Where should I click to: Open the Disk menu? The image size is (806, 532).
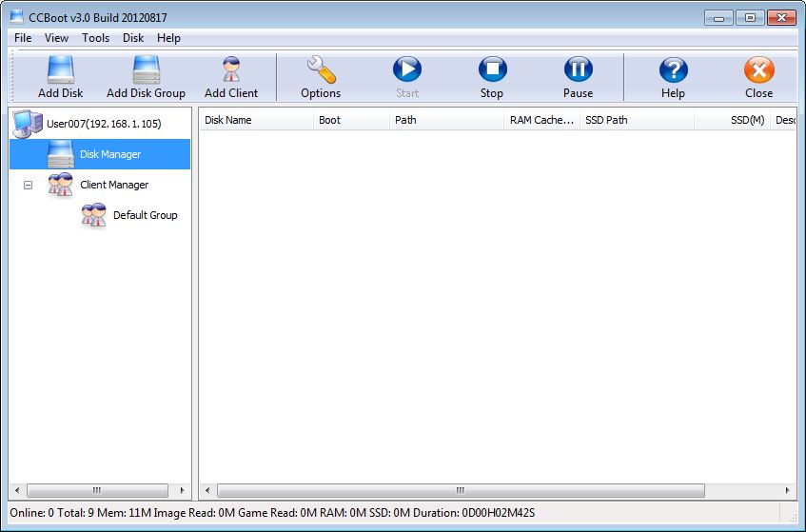[x=133, y=38]
